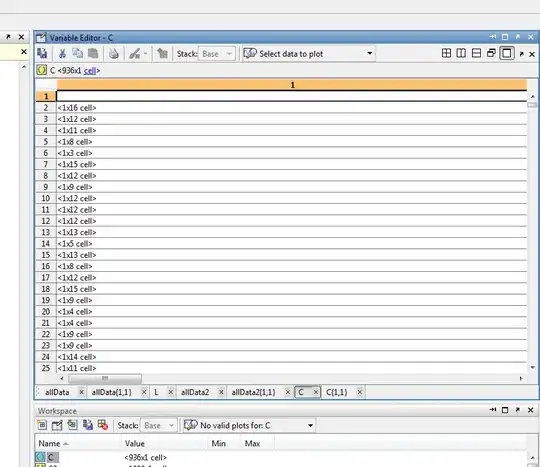The width and height of the screenshot is (540, 467).
Task: Choose the top/bottom split layout icon
Action: (476, 53)
